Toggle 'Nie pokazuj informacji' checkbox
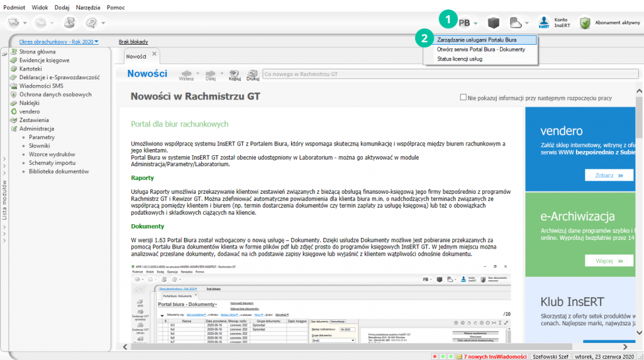644x360 pixels. pos(464,98)
